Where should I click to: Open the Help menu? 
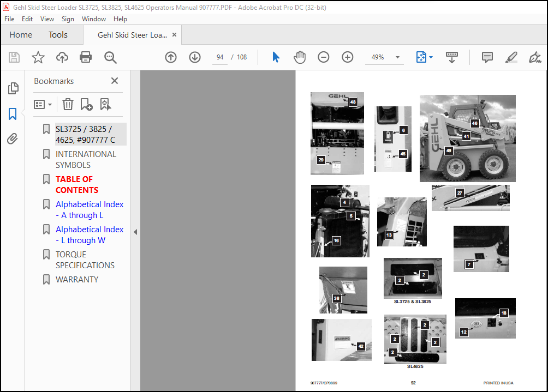[x=120, y=19]
